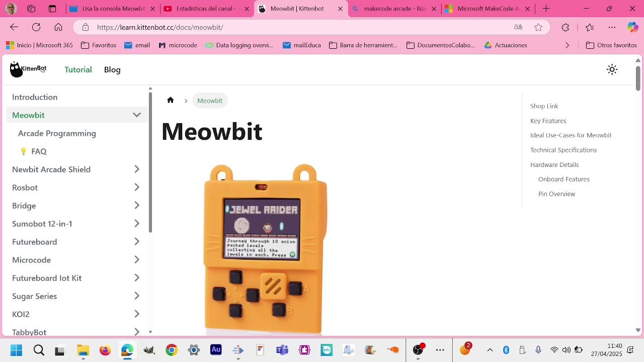644x362 pixels.
Task: Open the browser extensions menu
Action: pos(566,27)
